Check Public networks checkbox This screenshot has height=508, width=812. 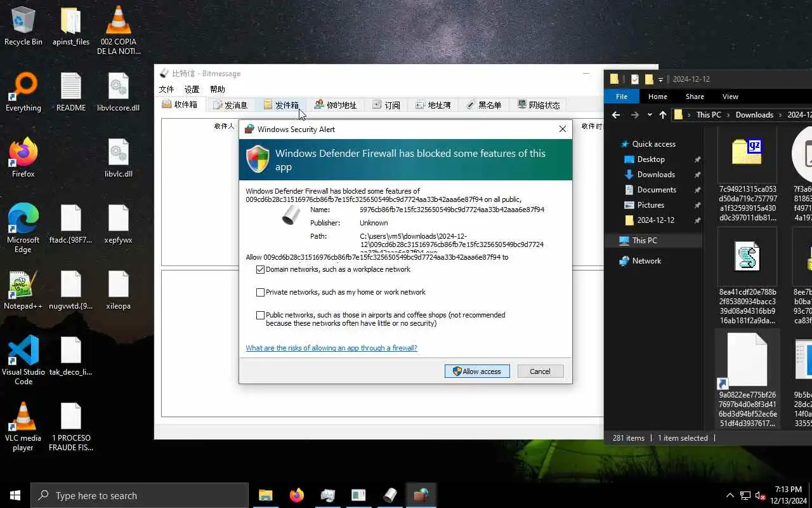pos(260,315)
